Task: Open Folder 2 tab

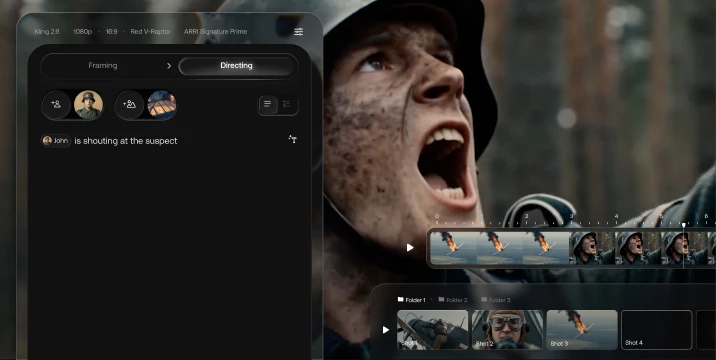Action: (453, 300)
